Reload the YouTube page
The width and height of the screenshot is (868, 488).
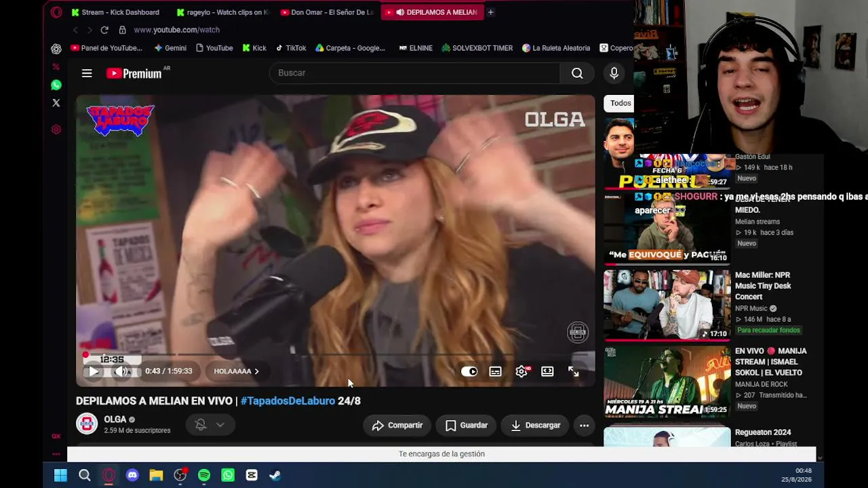pyautogui.click(x=104, y=30)
